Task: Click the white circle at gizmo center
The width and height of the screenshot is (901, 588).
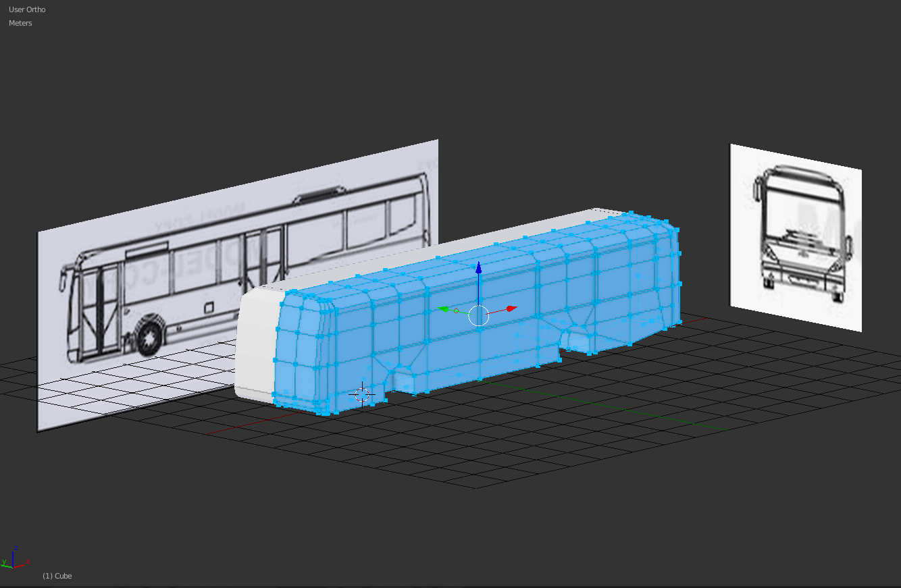Action: (x=478, y=315)
